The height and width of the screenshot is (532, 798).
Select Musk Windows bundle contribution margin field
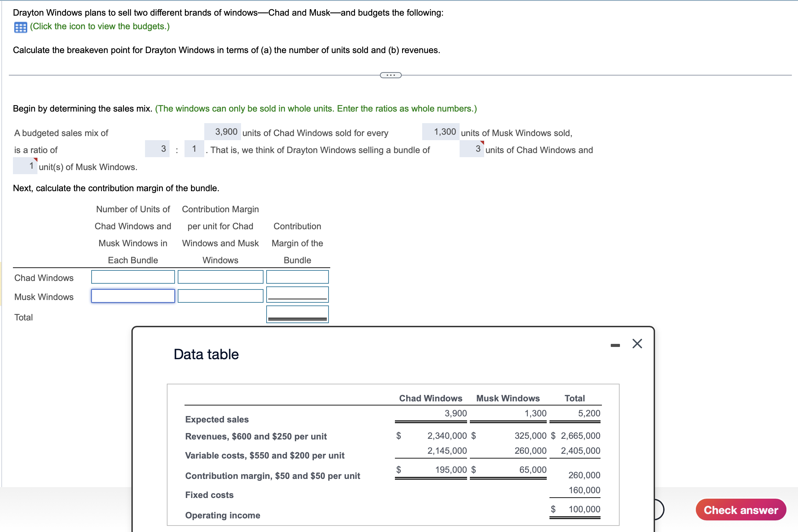(297, 295)
